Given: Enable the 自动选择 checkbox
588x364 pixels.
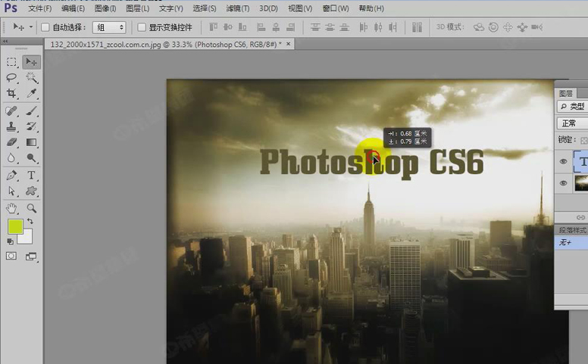Looking at the screenshot, I should 45,27.
